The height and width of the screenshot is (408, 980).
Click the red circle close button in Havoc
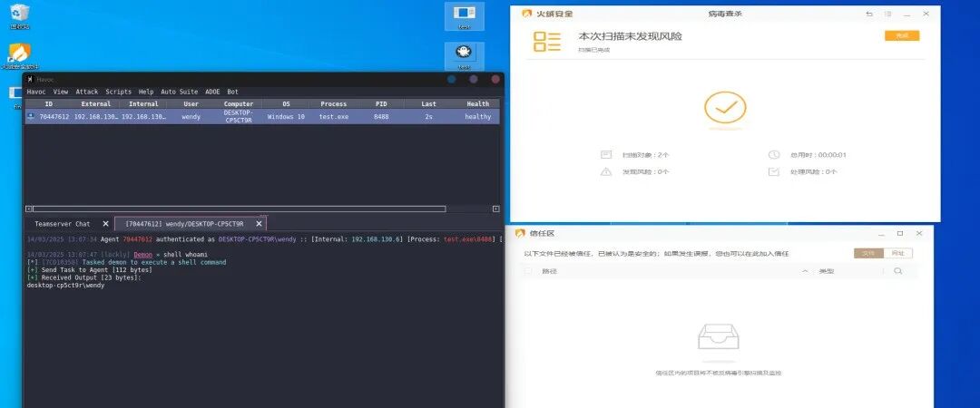[x=495, y=80]
